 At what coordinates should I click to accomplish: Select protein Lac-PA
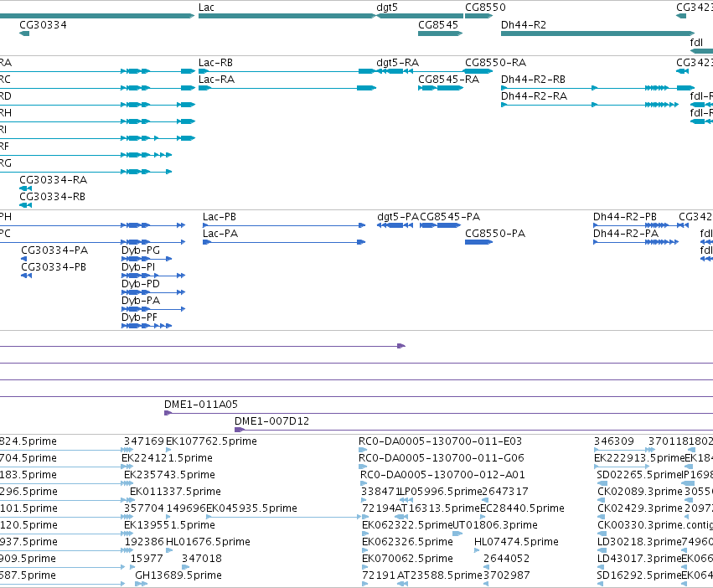point(284,242)
